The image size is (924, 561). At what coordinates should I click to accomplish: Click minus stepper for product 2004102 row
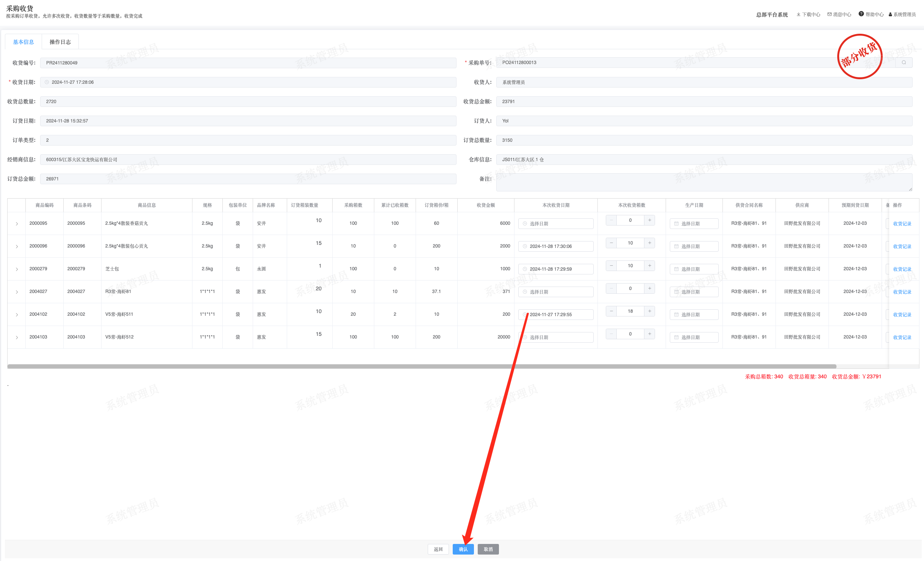(x=611, y=311)
